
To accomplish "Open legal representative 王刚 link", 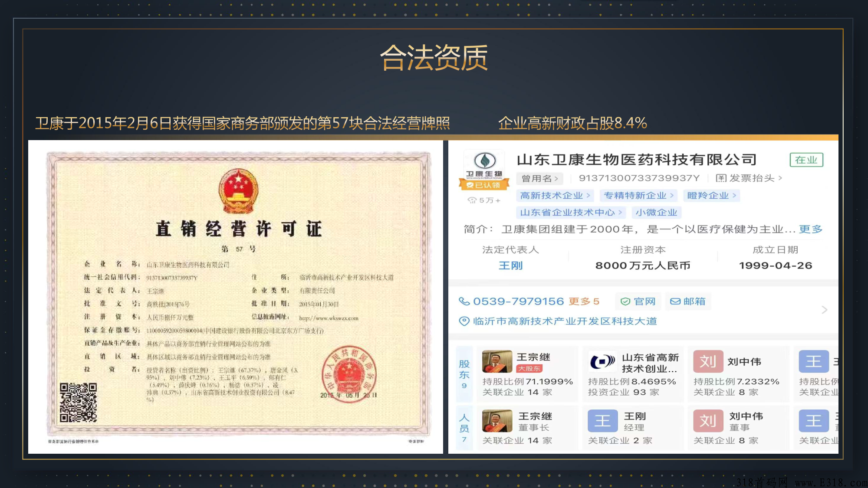I will [x=510, y=265].
